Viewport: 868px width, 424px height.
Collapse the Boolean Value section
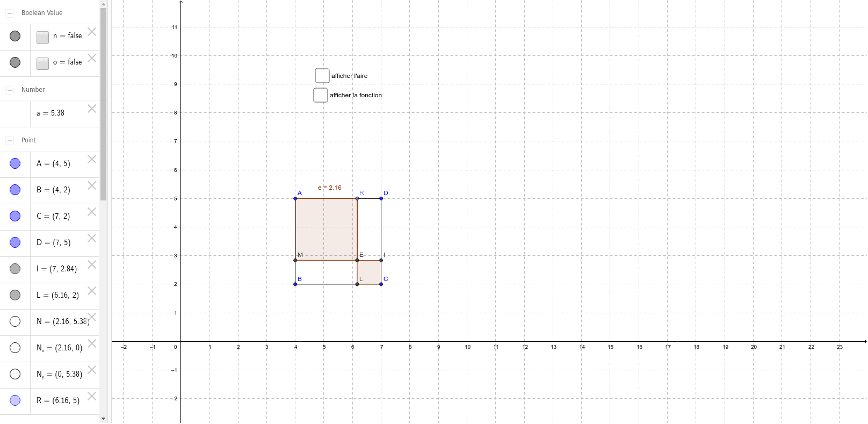10,13
